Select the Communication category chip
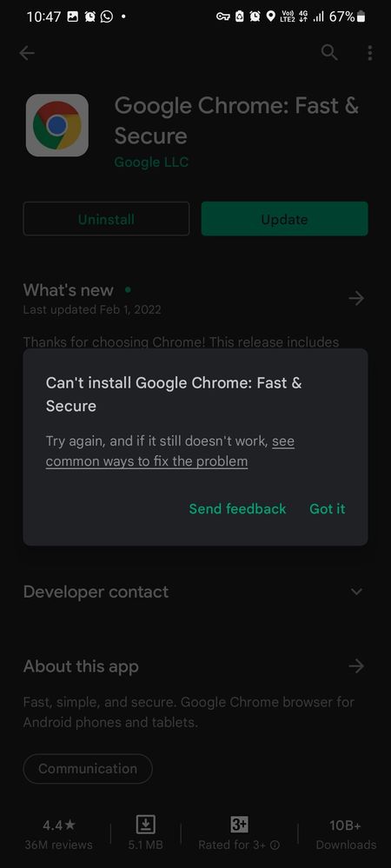 (x=88, y=768)
